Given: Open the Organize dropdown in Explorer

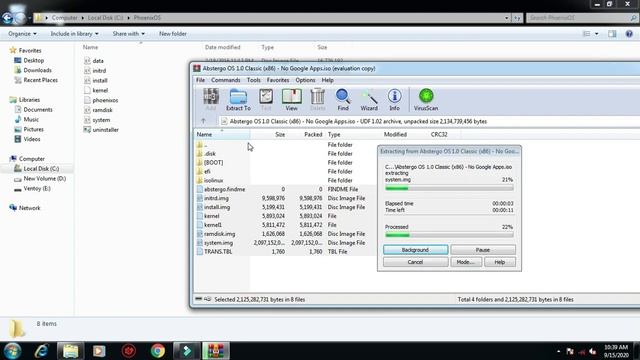Looking at the screenshot, I should pyautogui.click(x=22, y=34).
